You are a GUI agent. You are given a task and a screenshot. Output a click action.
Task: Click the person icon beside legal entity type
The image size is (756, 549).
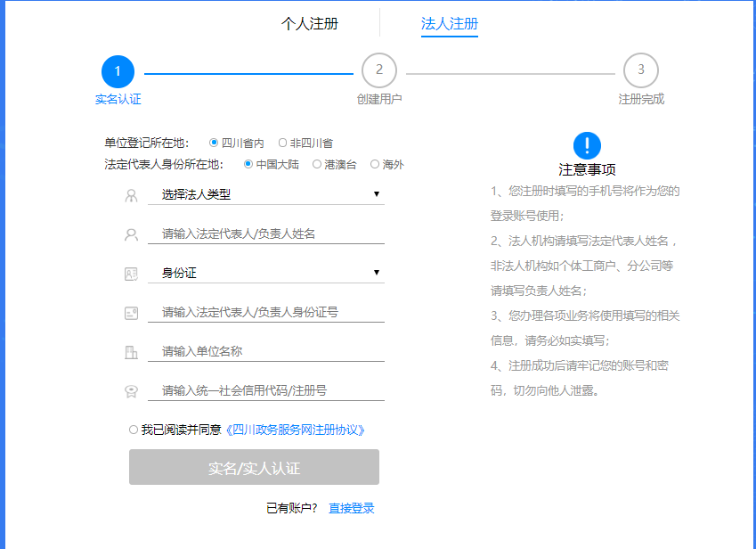(131, 195)
